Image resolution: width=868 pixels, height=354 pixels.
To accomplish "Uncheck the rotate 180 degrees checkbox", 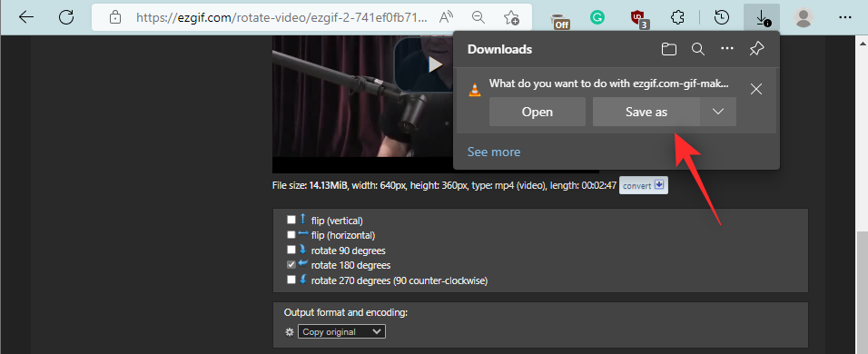I will pos(291,265).
